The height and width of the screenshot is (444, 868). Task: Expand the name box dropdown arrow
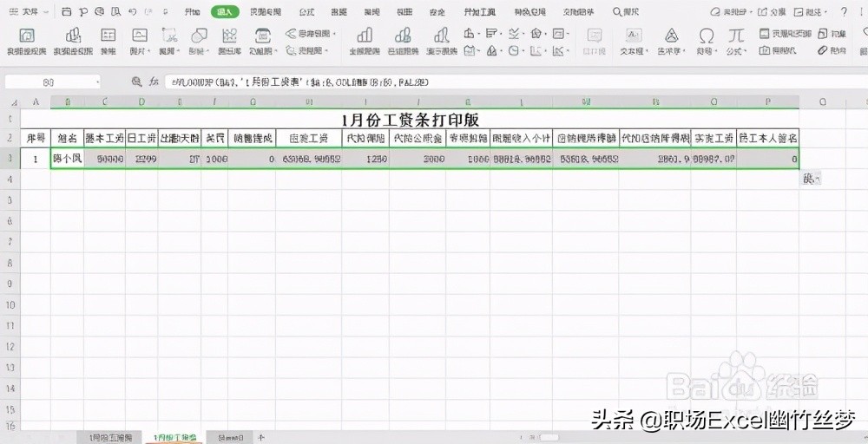(97, 82)
